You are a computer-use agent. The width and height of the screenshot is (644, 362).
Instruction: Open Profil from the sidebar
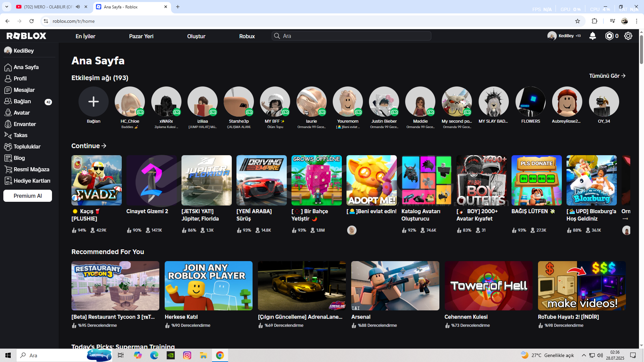click(x=20, y=78)
